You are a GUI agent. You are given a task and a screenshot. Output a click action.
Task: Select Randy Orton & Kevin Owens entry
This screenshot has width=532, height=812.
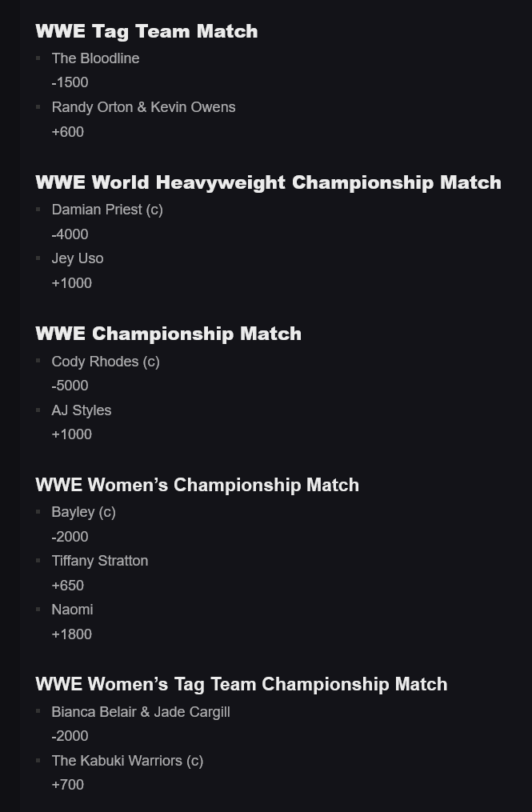tap(143, 107)
